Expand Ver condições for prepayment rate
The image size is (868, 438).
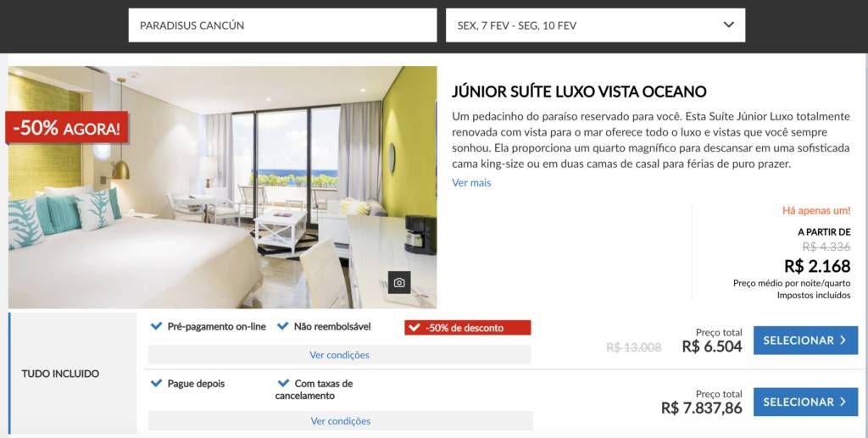coord(339,355)
